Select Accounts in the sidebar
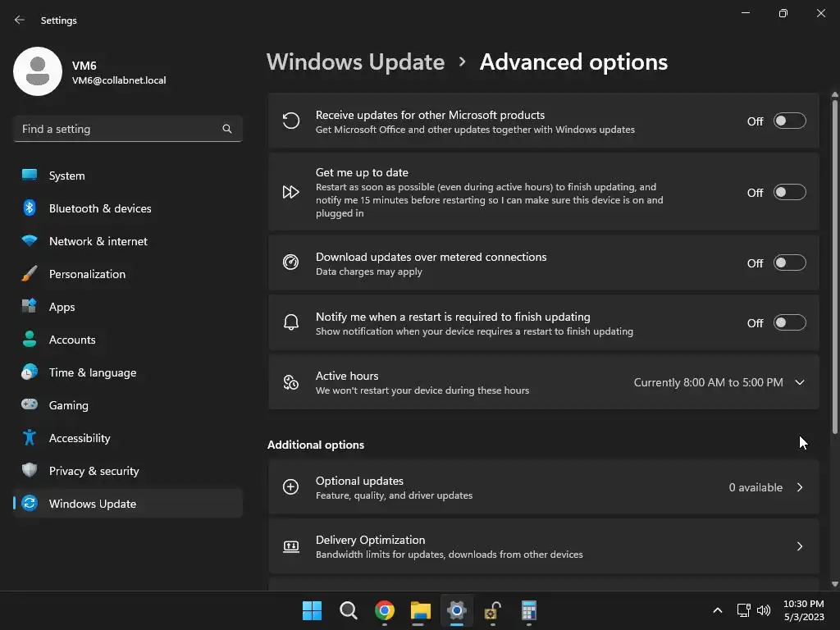 [127, 339]
